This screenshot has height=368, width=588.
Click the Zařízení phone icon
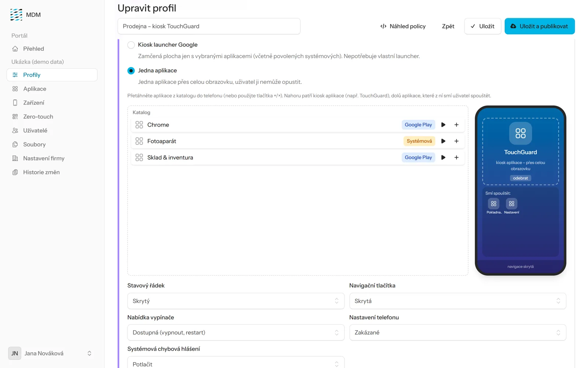[x=15, y=103]
